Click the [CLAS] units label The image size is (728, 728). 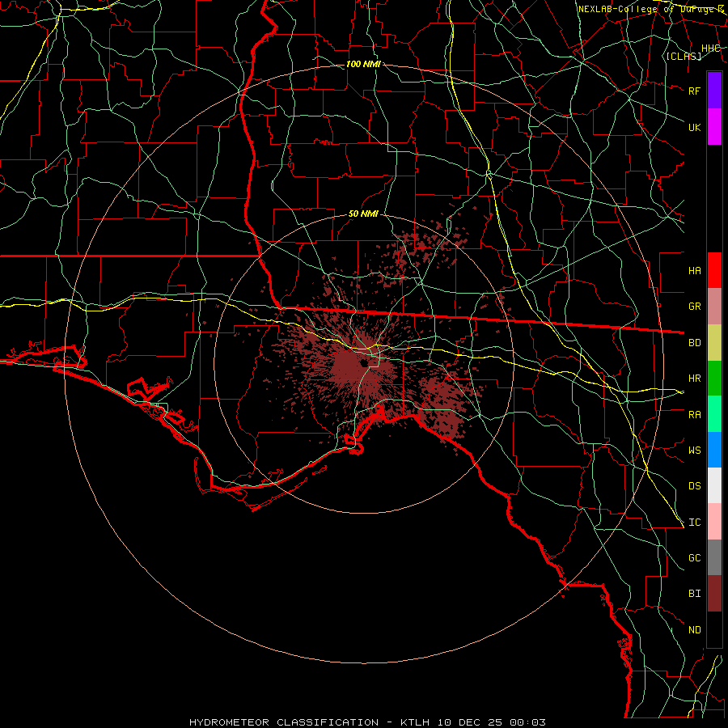(x=684, y=56)
